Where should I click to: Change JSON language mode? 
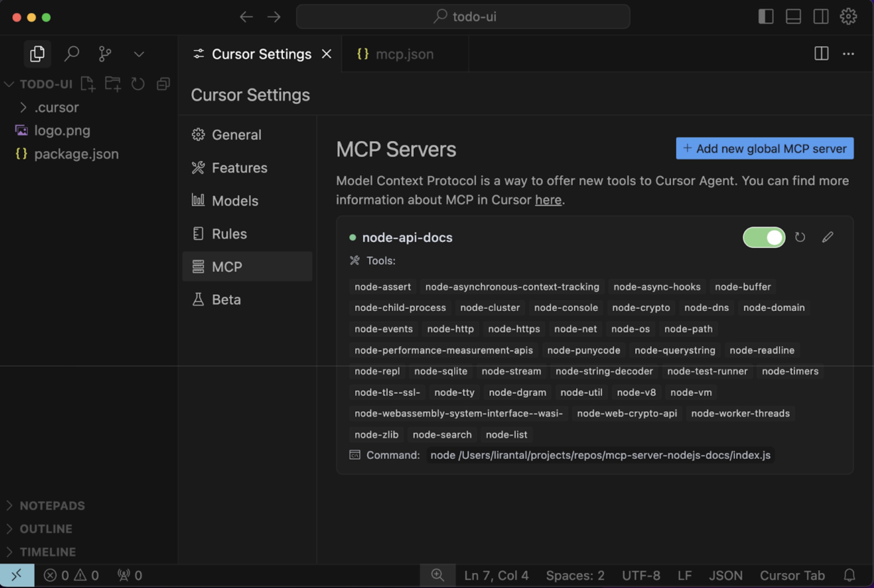pyautogui.click(x=725, y=576)
